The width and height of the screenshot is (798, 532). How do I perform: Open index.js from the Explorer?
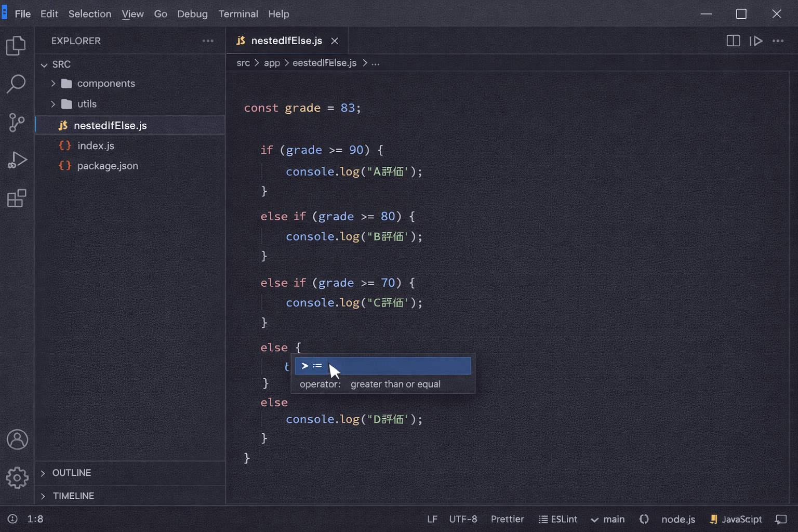[96, 145]
